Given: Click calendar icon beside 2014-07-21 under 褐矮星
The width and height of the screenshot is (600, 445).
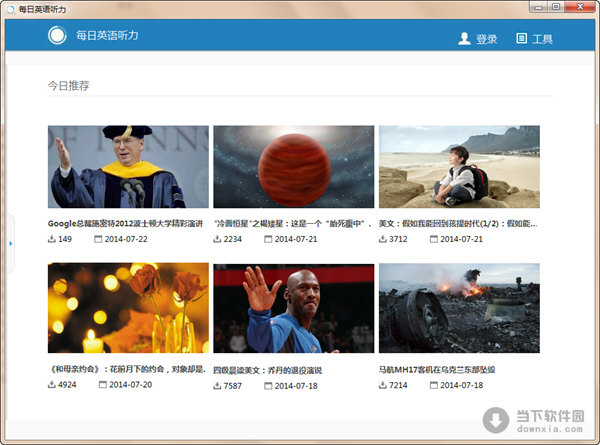Looking at the screenshot, I should click(x=268, y=239).
